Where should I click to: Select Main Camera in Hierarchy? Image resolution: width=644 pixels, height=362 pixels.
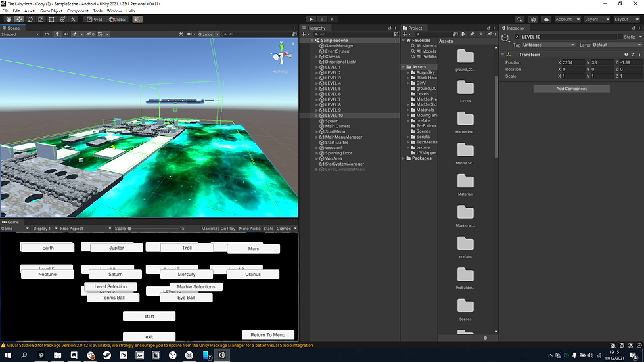coord(338,126)
